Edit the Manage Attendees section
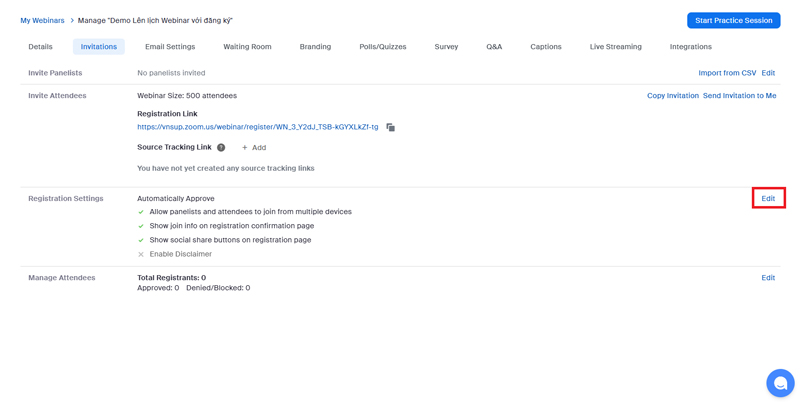This screenshot has width=800, height=402. click(x=768, y=278)
